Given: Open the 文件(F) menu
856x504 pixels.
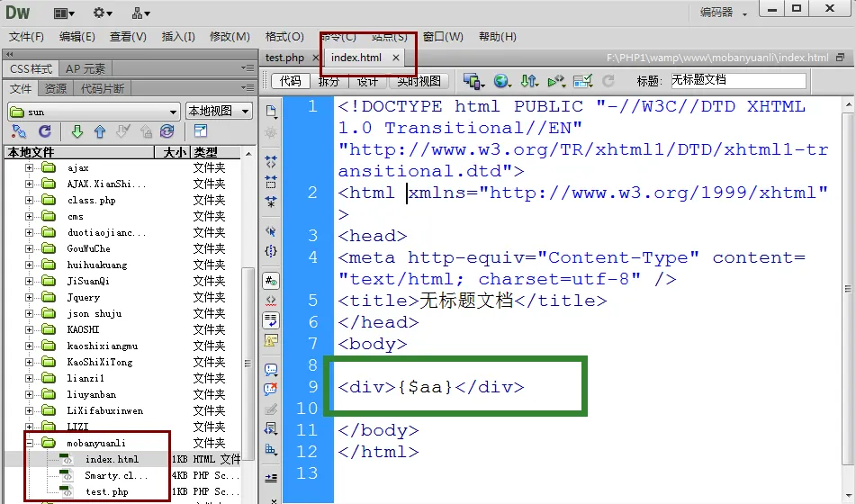Looking at the screenshot, I should (x=26, y=37).
